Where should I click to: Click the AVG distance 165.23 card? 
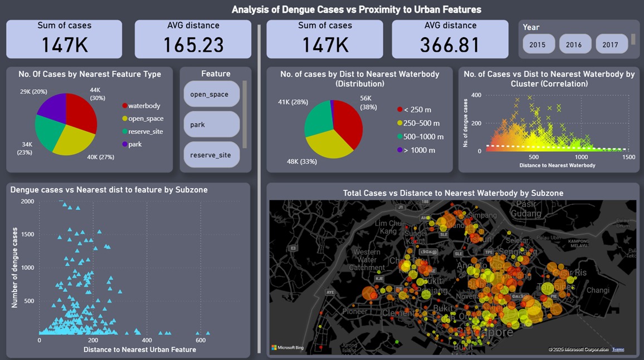click(x=193, y=39)
